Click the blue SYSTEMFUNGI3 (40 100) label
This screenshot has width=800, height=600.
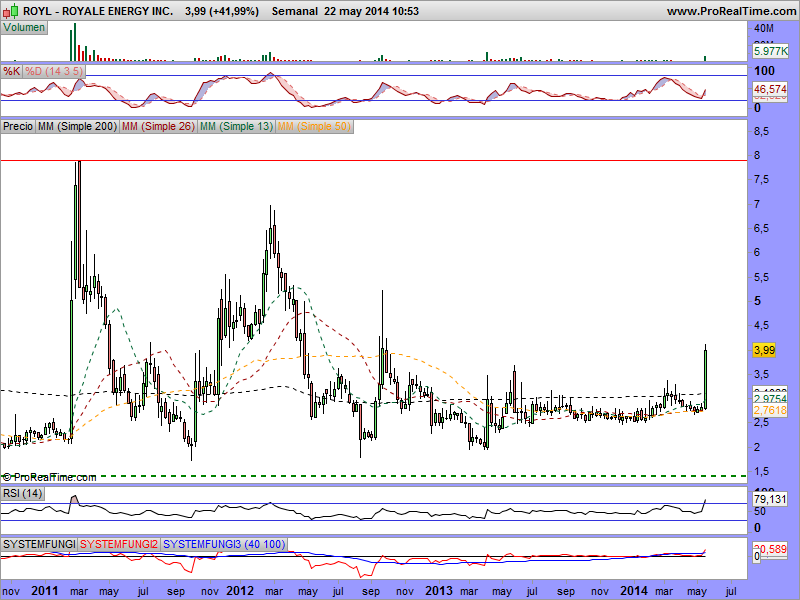[224, 544]
